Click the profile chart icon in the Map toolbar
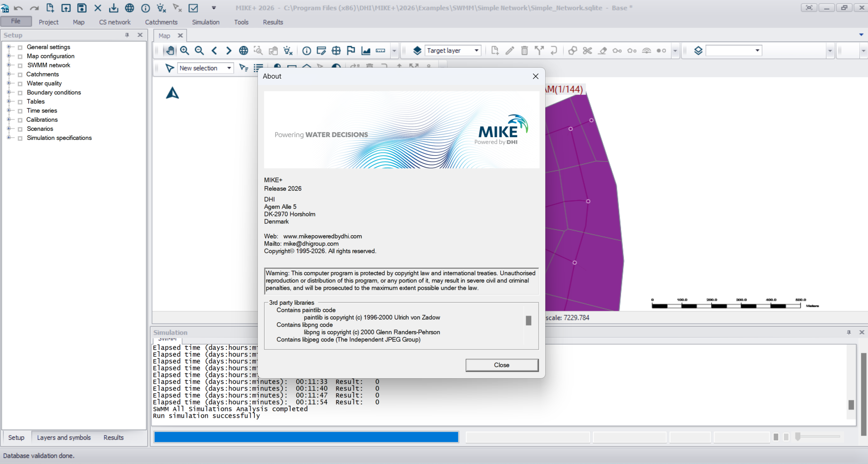Screen dimensions: 868x464 tap(366, 50)
